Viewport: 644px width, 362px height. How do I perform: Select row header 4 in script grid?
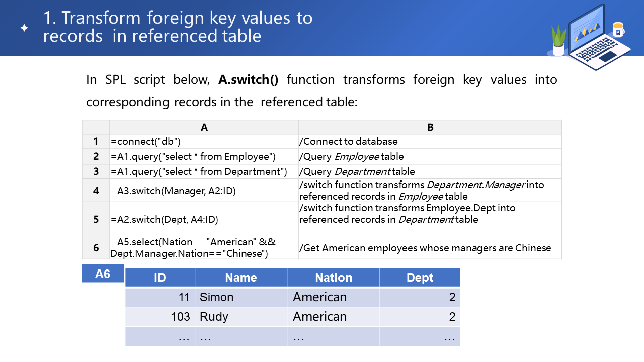(x=96, y=191)
